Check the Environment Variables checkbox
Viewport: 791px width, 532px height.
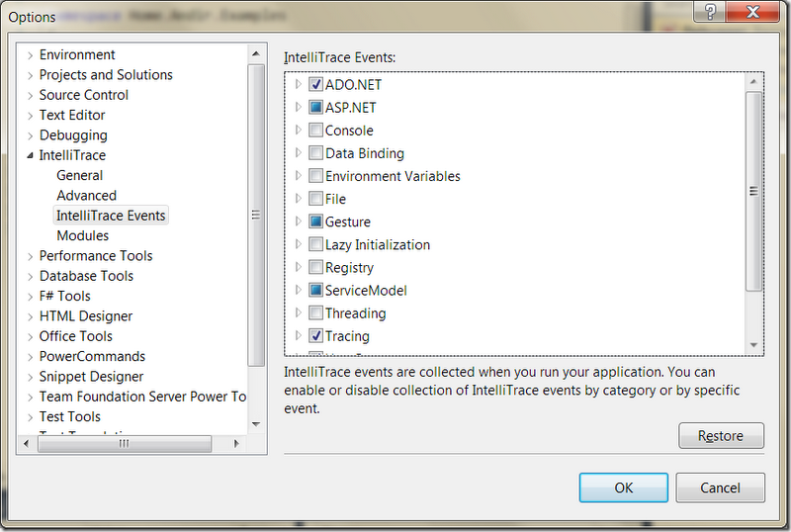pos(315,176)
